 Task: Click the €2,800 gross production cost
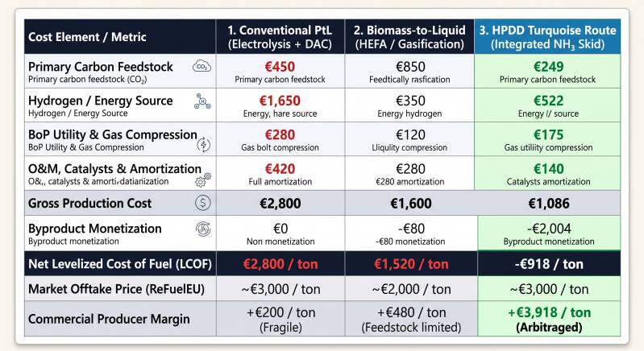point(280,203)
